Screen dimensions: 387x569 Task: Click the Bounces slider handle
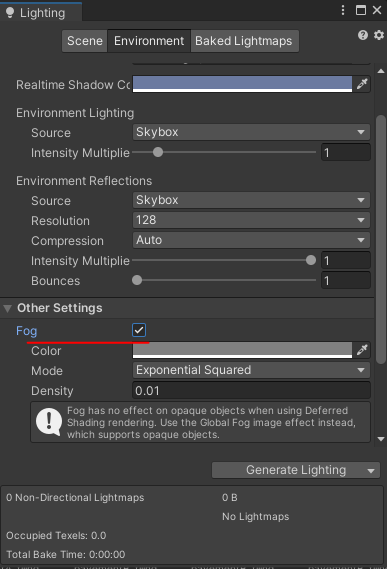click(x=137, y=280)
